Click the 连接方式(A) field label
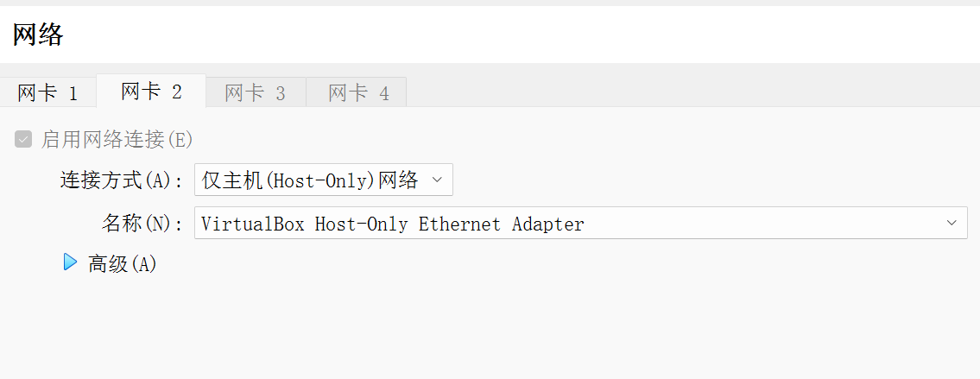 121,180
